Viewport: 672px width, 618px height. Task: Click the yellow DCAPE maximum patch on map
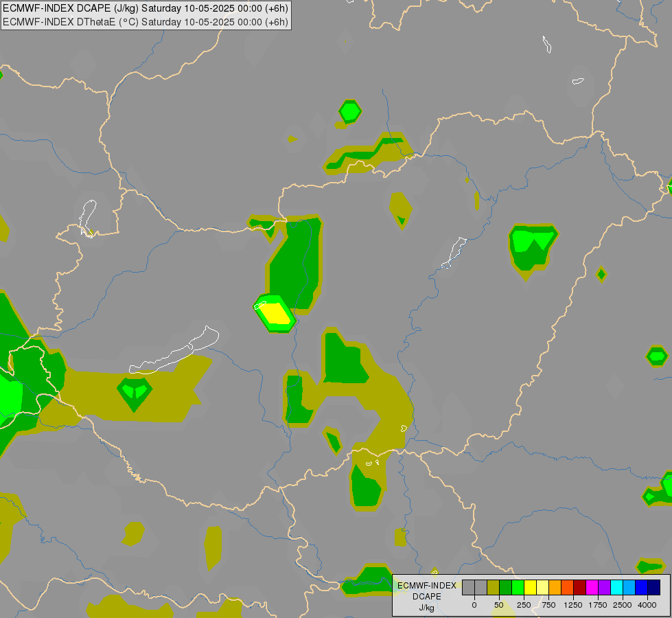click(x=277, y=313)
